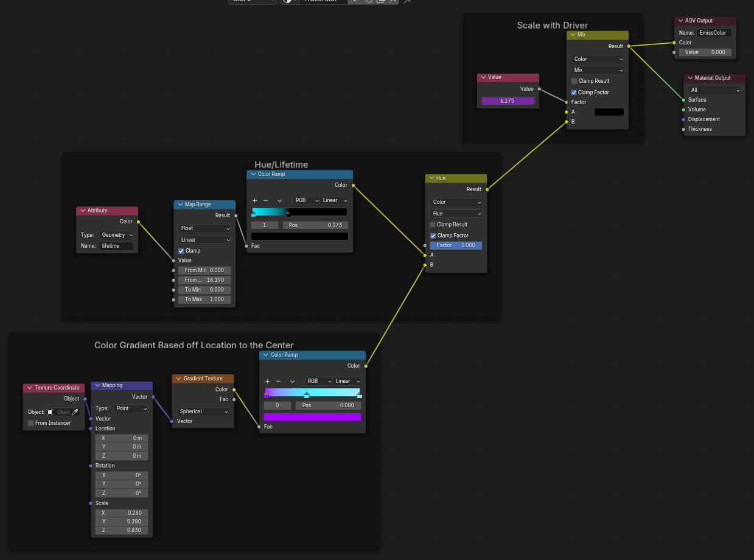754x560 pixels.
Task: Click the minus icon in the gradient-frame Color Ramp
Action: point(278,381)
